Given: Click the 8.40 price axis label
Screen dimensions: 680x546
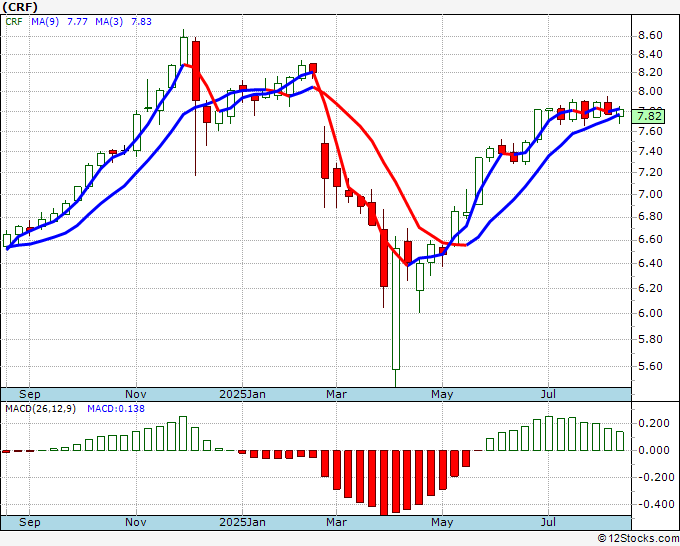Looking at the screenshot, I should point(650,55).
